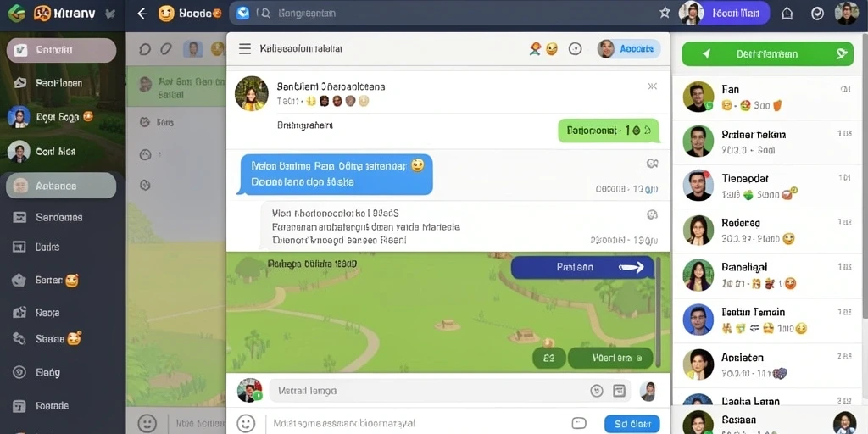The height and width of the screenshot is (434, 868).
Task: Open the Fan contact in the right list
Action: point(769,97)
